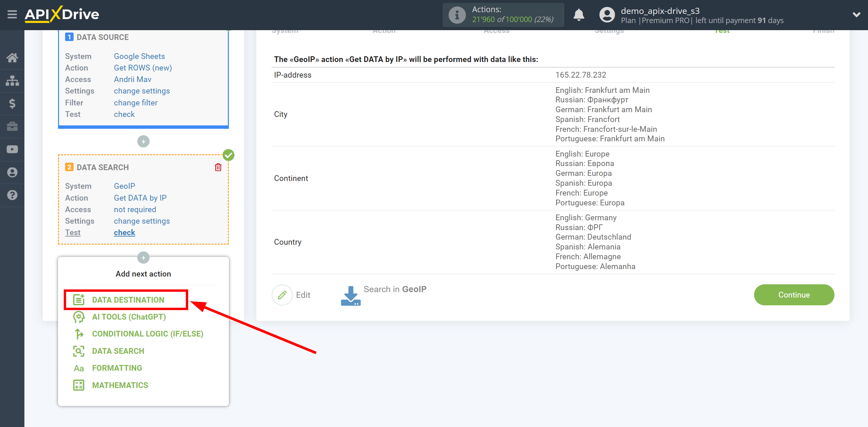This screenshot has height=427, width=868.
Task: Open GeoIP system link
Action: (124, 186)
